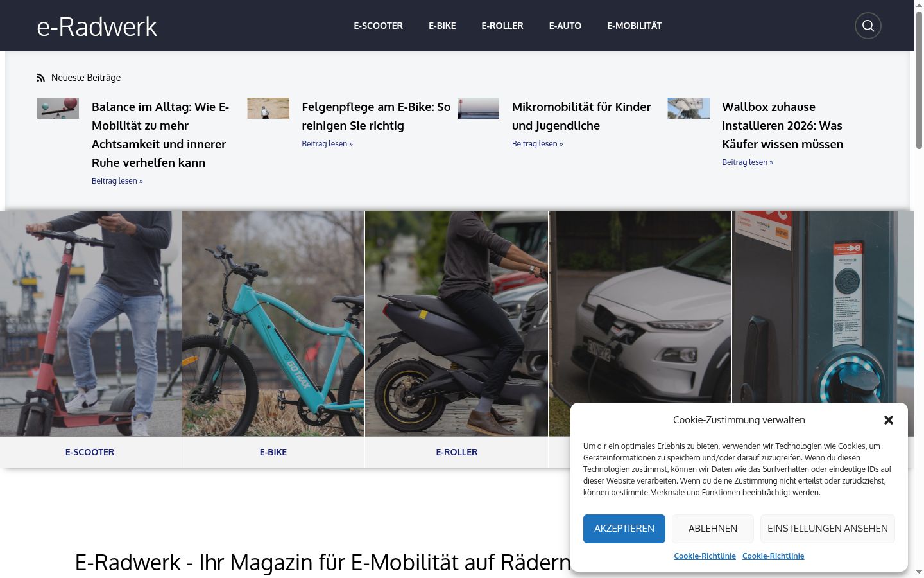The width and height of the screenshot is (924, 578).
Task: Decline cookies with the ABLEHNEN button
Action: (x=713, y=529)
